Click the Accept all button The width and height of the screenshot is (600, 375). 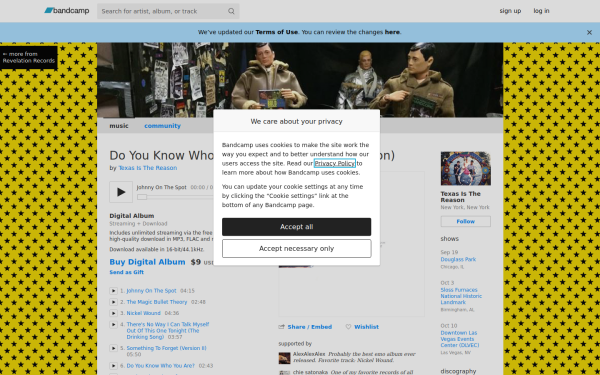tap(296, 227)
